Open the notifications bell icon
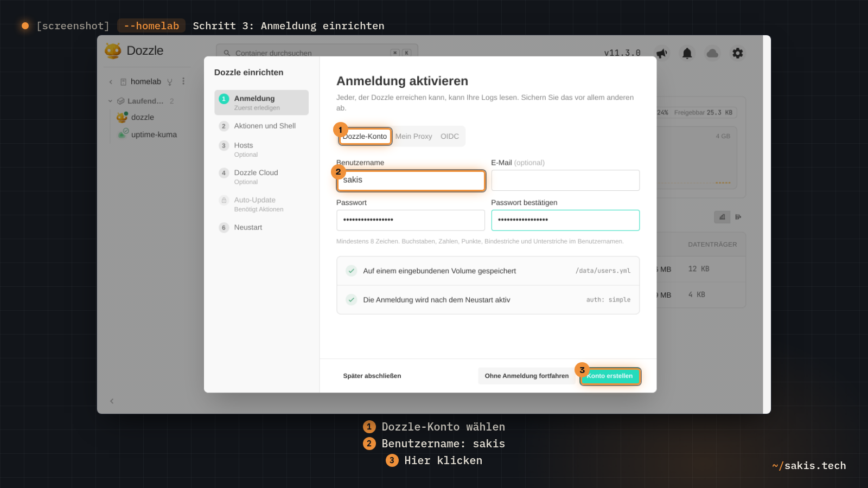The height and width of the screenshot is (488, 868). click(687, 53)
